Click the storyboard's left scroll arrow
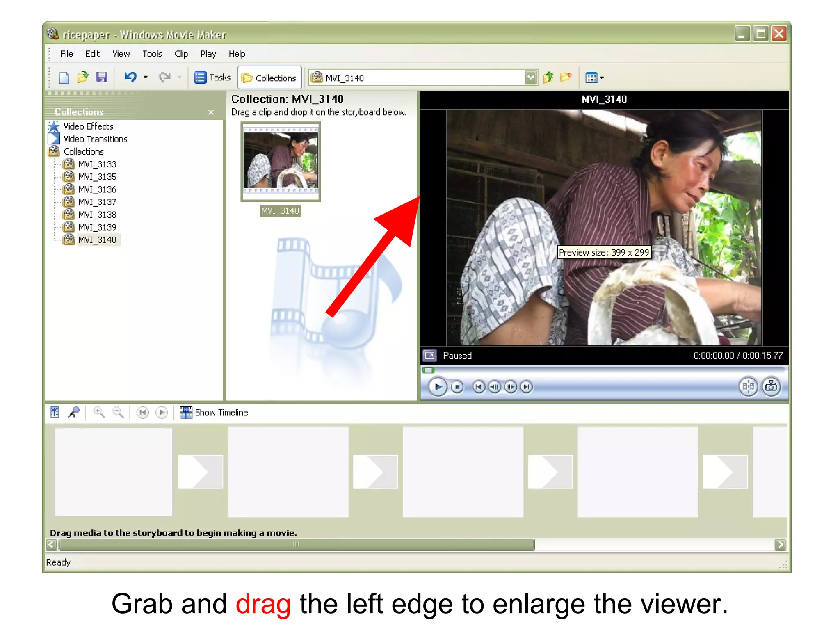This screenshot has height=630, width=840. pyautogui.click(x=52, y=545)
